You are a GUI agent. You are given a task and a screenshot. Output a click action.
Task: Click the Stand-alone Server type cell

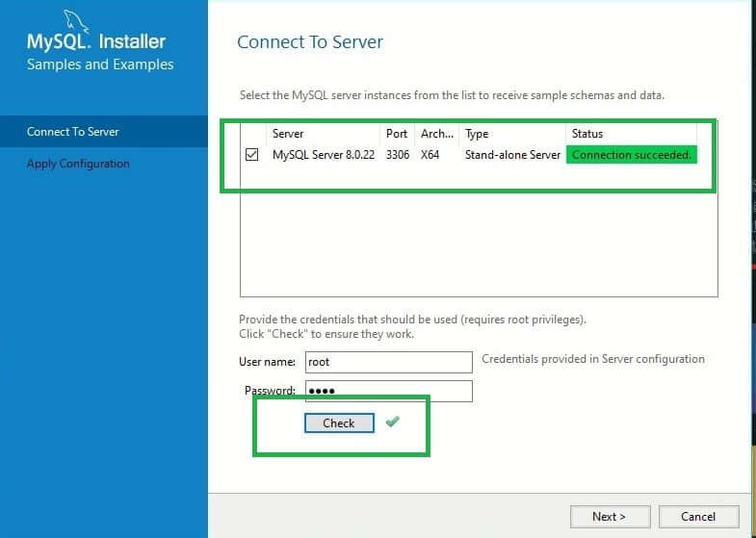point(512,155)
